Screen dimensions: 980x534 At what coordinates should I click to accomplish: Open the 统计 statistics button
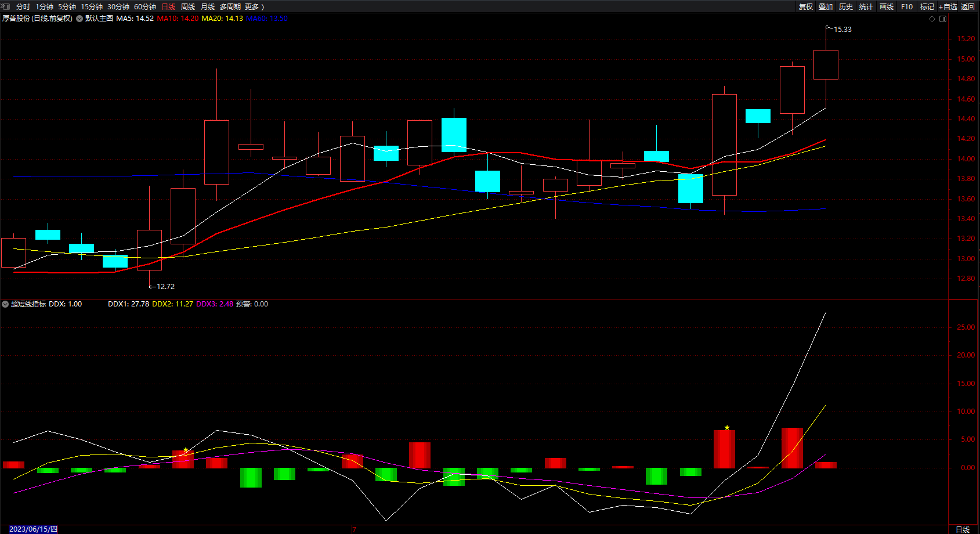coord(866,7)
